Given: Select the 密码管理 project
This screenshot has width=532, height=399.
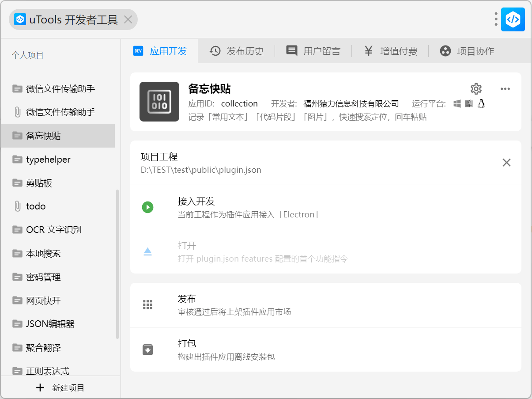Looking at the screenshot, I should (x=58, y=277).
